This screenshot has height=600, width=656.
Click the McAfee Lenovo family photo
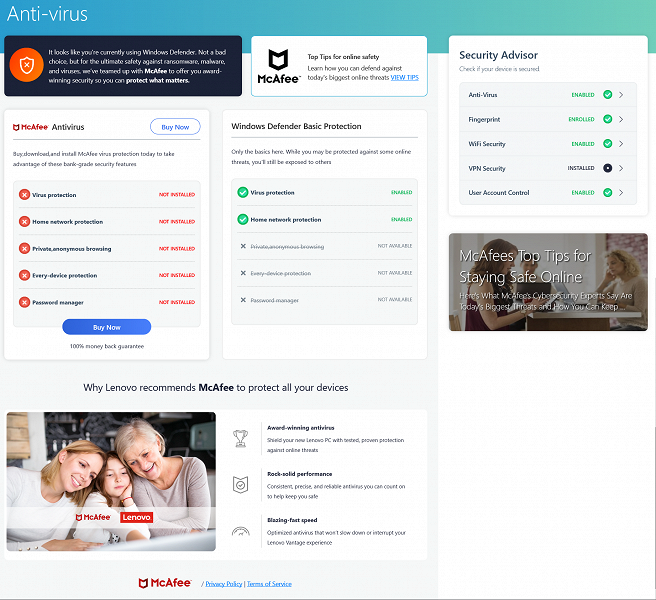coord(111,481)
